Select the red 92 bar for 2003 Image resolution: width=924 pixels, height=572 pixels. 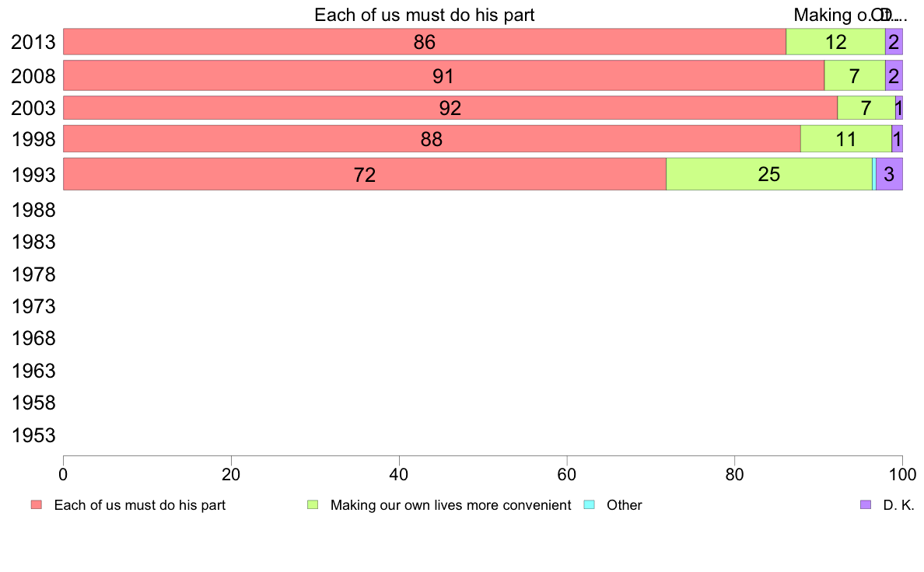pos(450,108)
